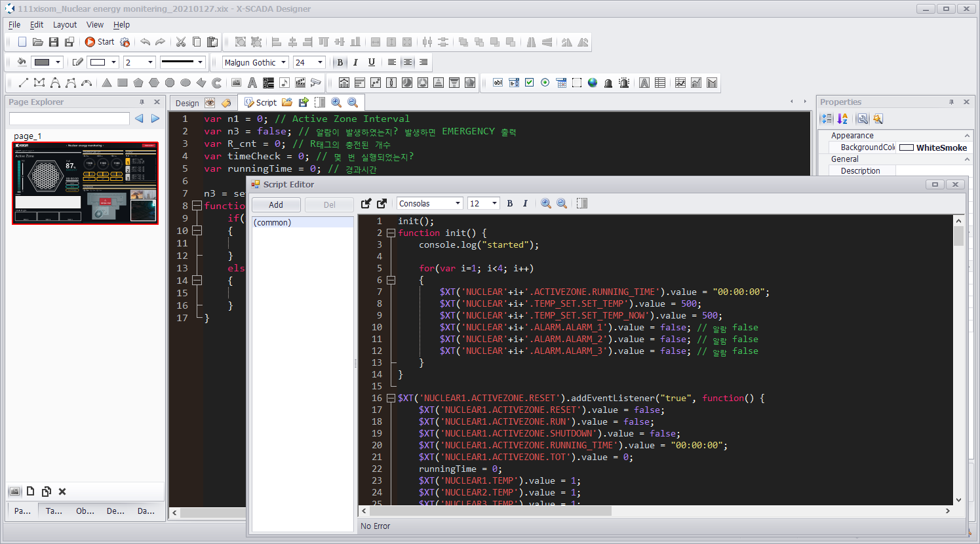Image resolution: width=980 pixels, height=544 pixels.
Task: Go to previous page with left arrow
Action: pyautogui.click(x=139, y=119)
